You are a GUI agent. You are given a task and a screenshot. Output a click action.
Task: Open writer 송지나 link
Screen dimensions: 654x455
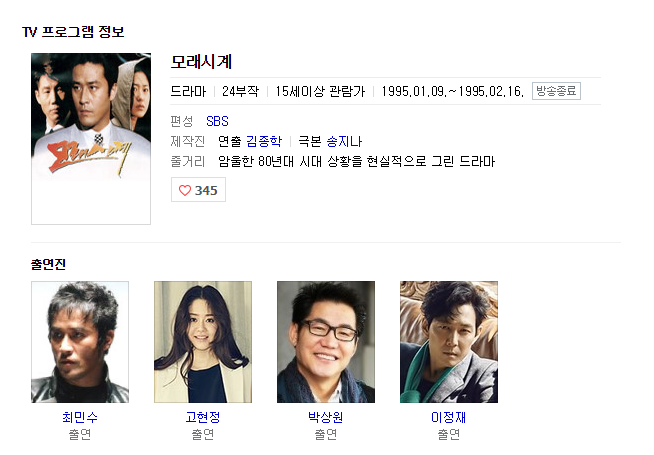(x=344, y=141)
